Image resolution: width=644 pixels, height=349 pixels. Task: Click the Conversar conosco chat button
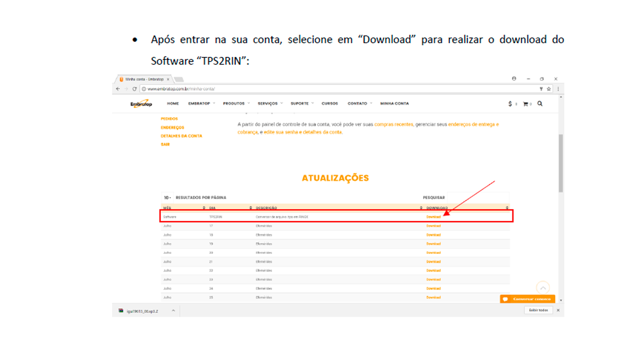coord(527,299)
